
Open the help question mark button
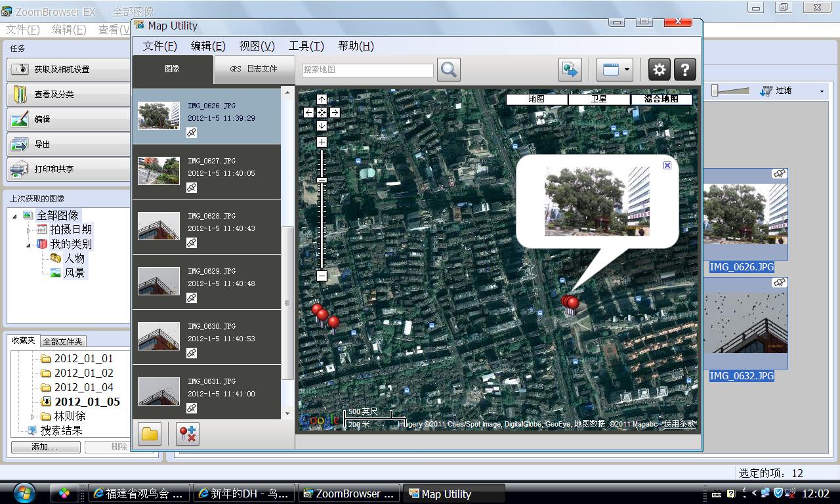click(684, 70)
